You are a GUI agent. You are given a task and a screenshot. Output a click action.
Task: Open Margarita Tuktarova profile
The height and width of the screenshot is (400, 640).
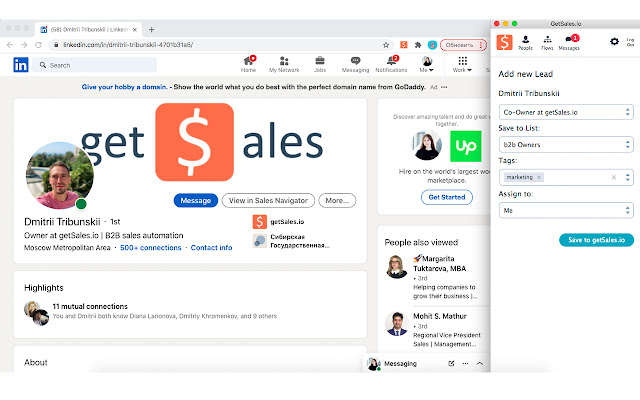coord(440,263)
